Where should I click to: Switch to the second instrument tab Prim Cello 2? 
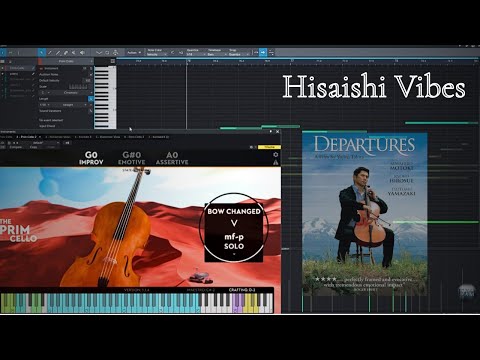point(28,137)
